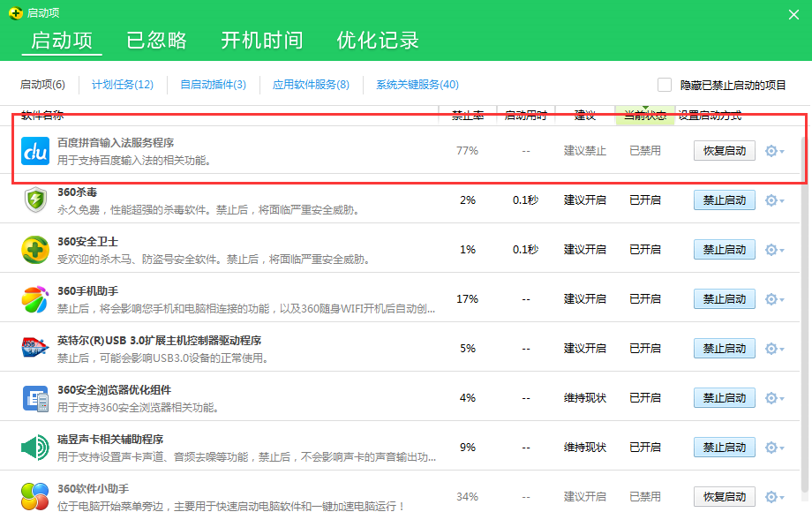Click the 360安全卫士 icon
Screen dimensions: 812x512
pos(35,249)
